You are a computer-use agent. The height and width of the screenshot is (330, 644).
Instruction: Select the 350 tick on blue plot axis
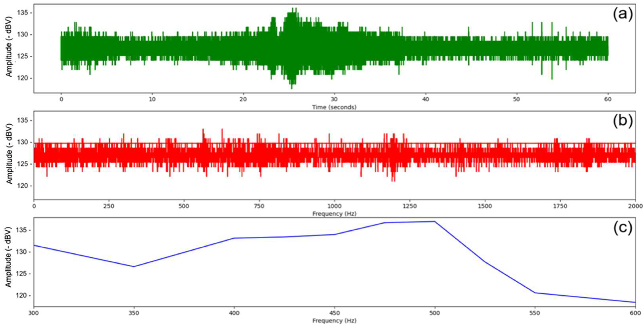[134, 313]
